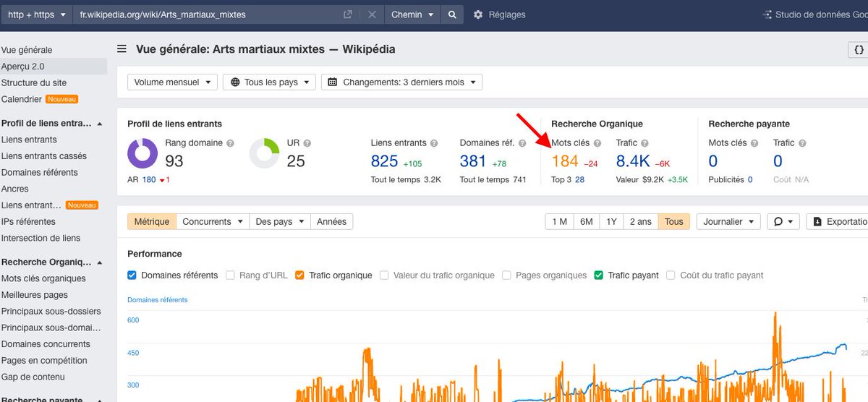868x402 pixels.
Task: Open Ancres in sidebar
Action: (15, 189)
